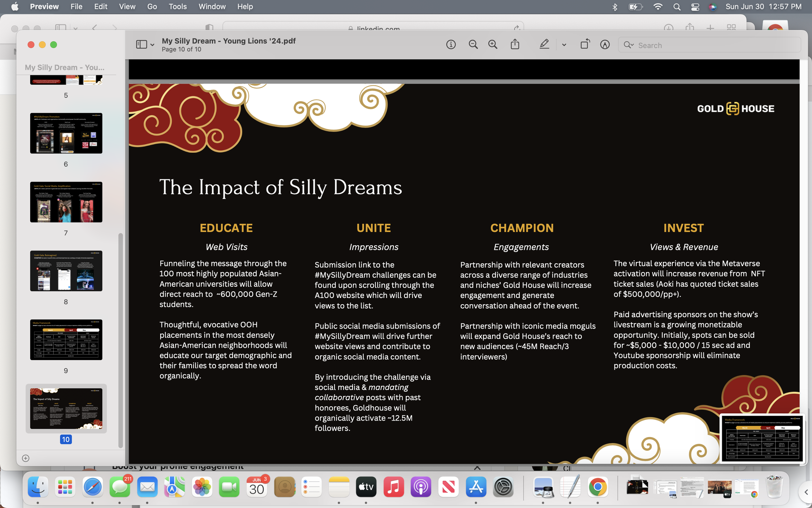Click the add page plus icon in the sidebar
Viewport: 812px width, 508px height.
26,458
